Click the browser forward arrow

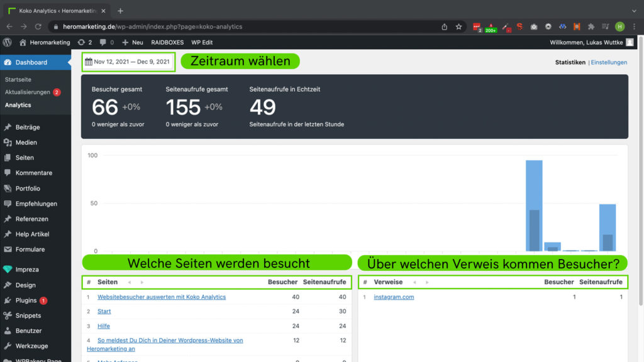point(24,26)
